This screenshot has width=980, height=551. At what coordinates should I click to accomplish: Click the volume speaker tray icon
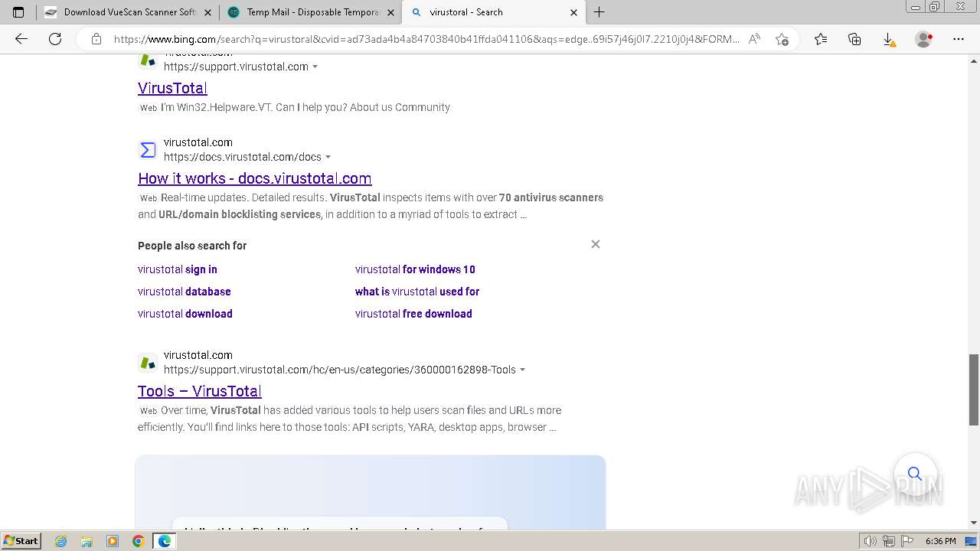pos(871,541)
